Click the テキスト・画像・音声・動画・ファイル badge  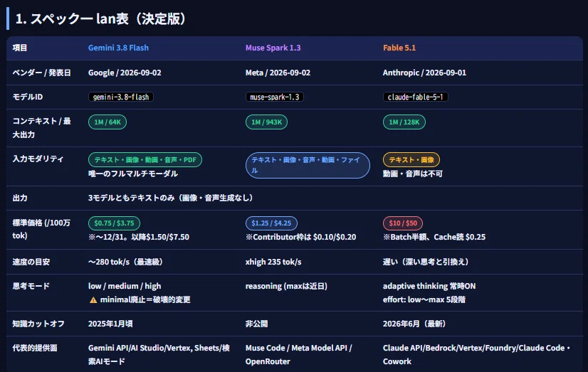308,165
